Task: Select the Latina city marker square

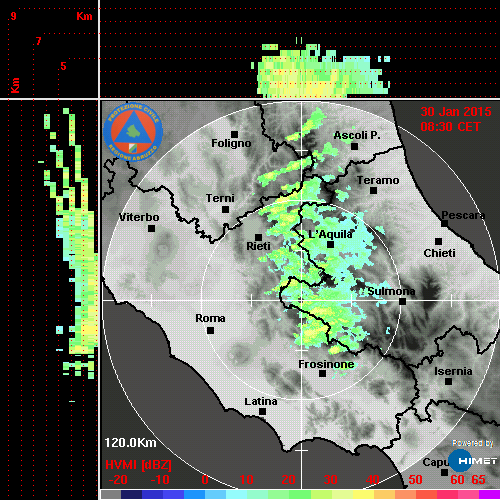Action: (x=262, y=412)
